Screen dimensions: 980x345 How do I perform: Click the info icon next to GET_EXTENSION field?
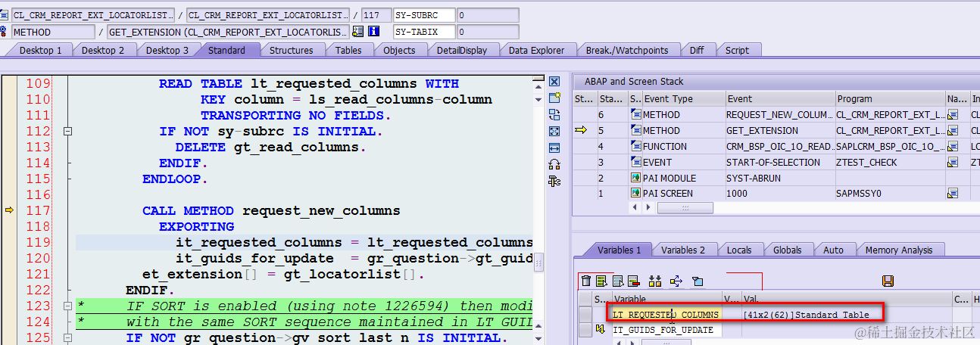click(x=373, y=32)
